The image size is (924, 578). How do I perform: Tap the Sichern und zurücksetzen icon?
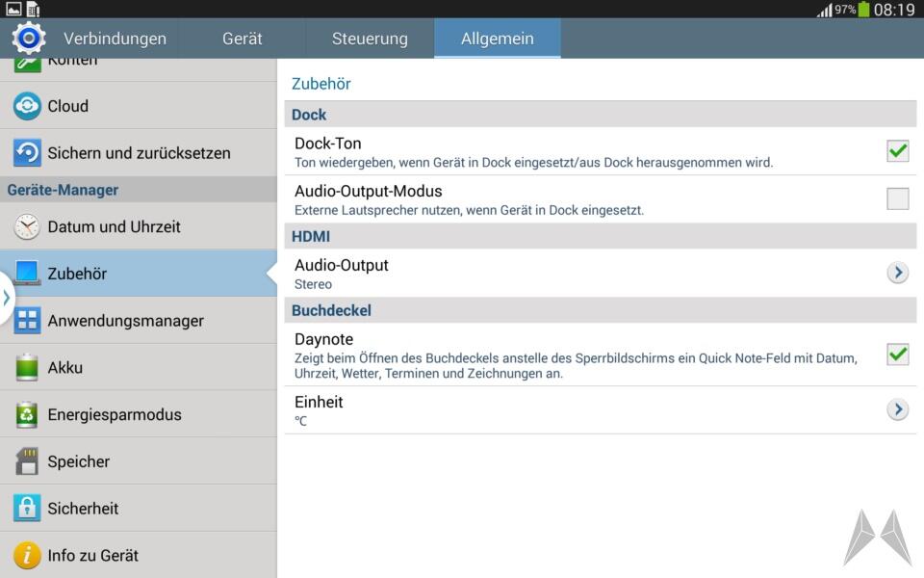pyautogui.click(x=27, y=153)
